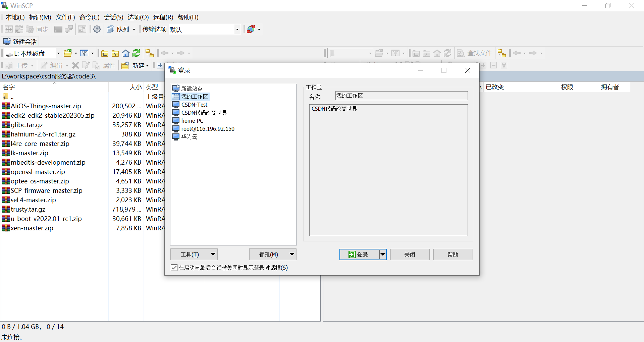Screen dimensions: 644x342
Task: Expand the local New 新建 dropdown arrow
Action: point(147,66)
